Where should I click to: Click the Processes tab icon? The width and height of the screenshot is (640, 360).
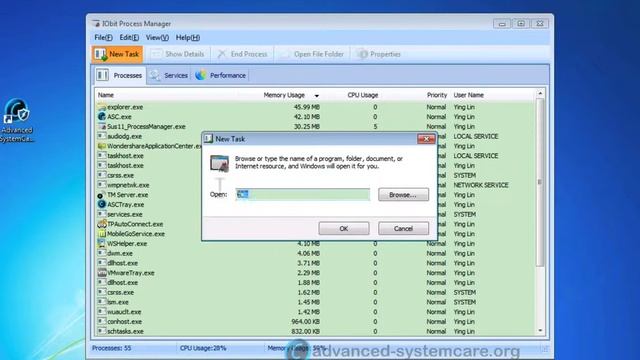coord(102,75)
